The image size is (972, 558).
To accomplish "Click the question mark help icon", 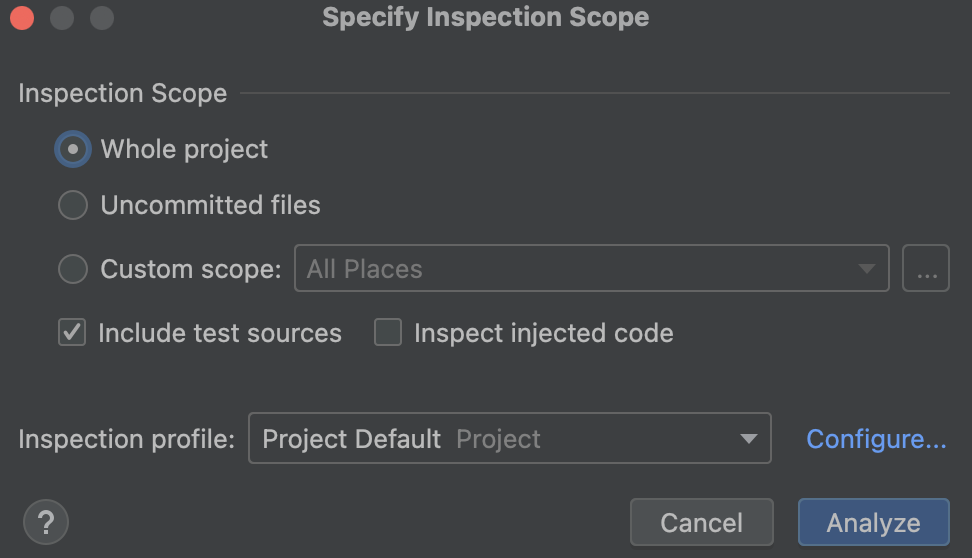I will pyautogui.click(x=45, y=522).
